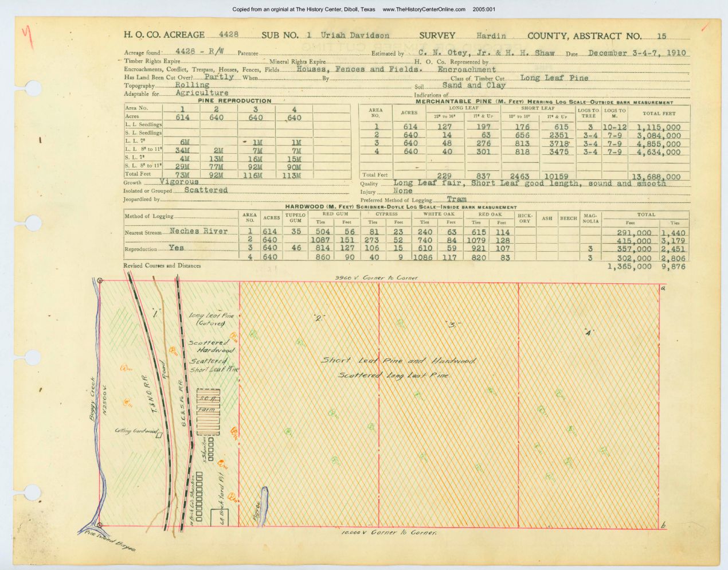Click '9960 V. Corner to Corner' map label
The height and width of the screenshot is (570, 728).
click(x=377, y=278)
